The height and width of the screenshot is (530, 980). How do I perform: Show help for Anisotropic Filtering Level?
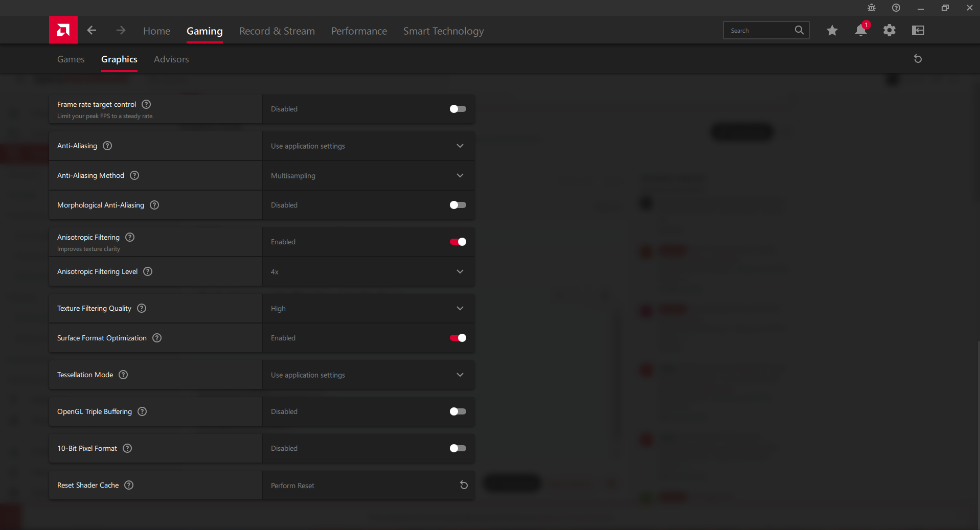coord(148,271)
